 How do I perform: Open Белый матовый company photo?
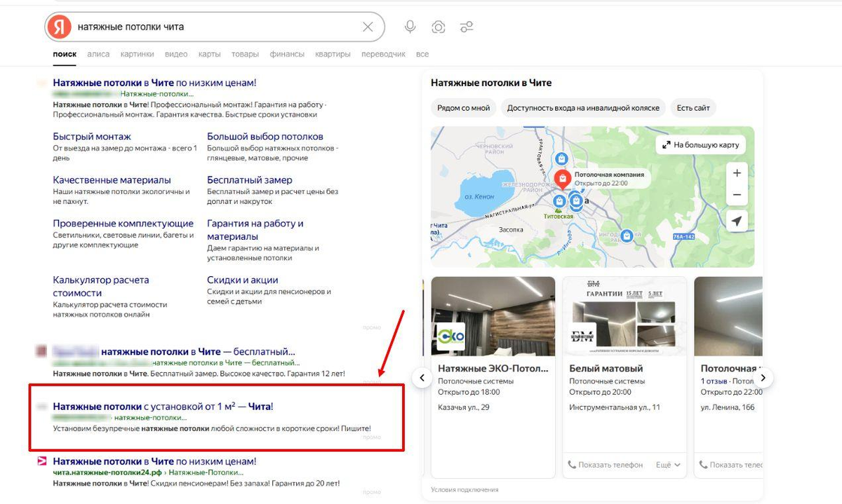click(624, 316)
